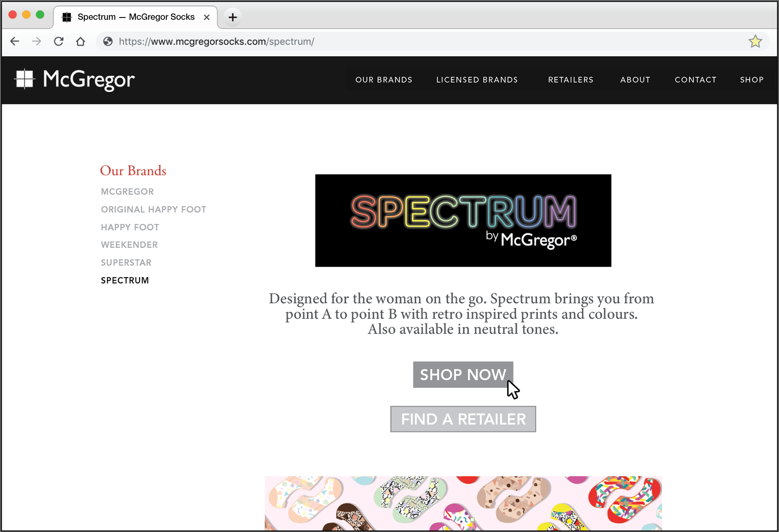The image size is (779, 532).
Task: Open the OUR BRANDS navigation menu
Action: point(384,80)
